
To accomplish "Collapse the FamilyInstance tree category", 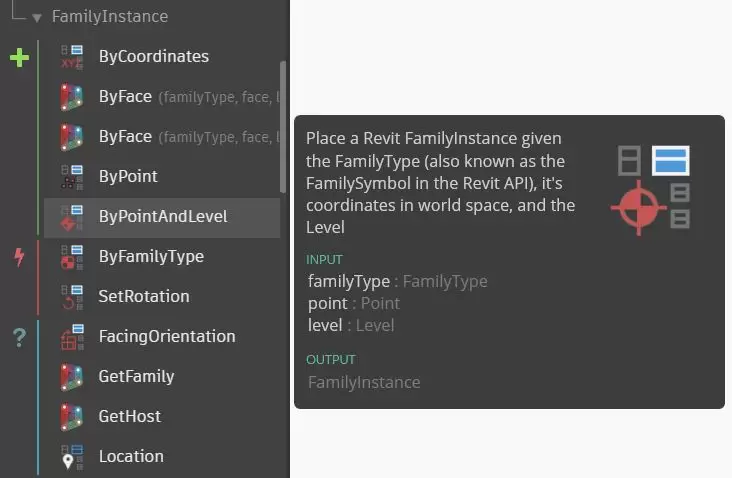I will 37,17.
